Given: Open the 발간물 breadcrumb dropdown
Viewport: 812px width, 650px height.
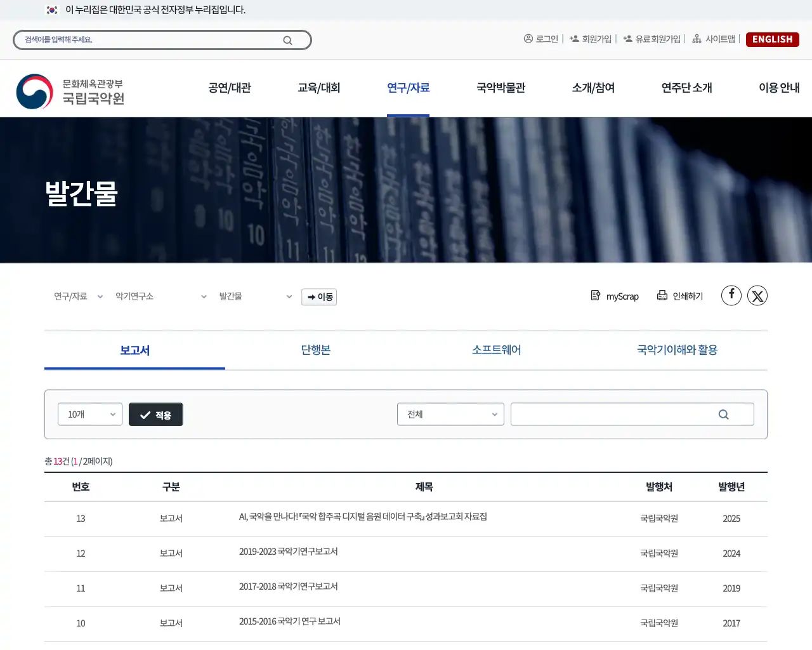Looking at the screenshot, I should (x=256, y=296).
